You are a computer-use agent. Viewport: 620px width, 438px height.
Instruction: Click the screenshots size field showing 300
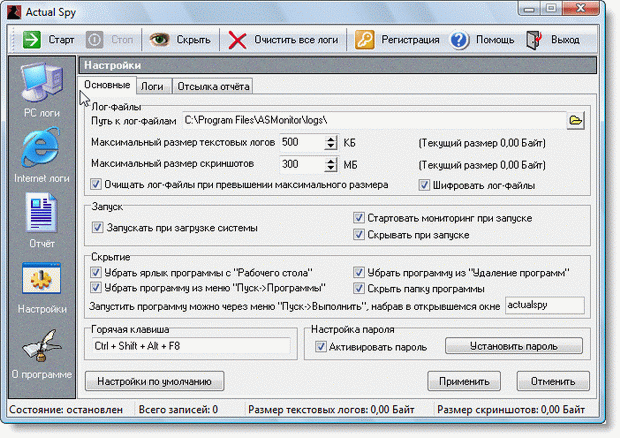(302, 164)
